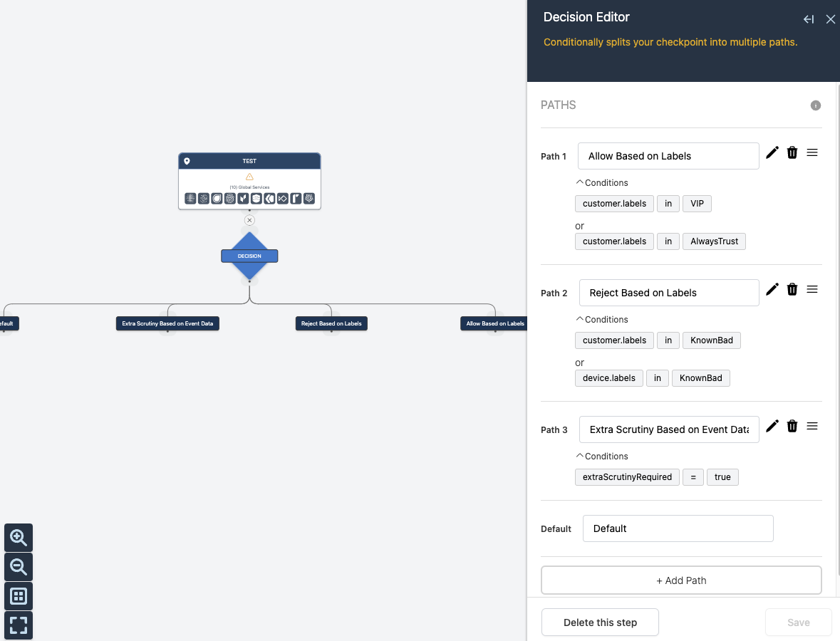The height and width of the screenshot is (641, 840).
Task: Select the blue DECISION diamond node
Action: (249, 256)
